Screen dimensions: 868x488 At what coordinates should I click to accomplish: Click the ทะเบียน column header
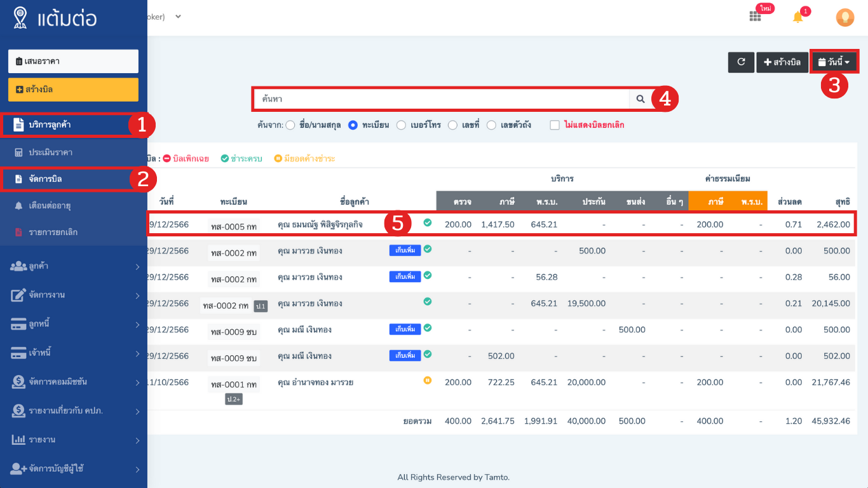[234, 201]
